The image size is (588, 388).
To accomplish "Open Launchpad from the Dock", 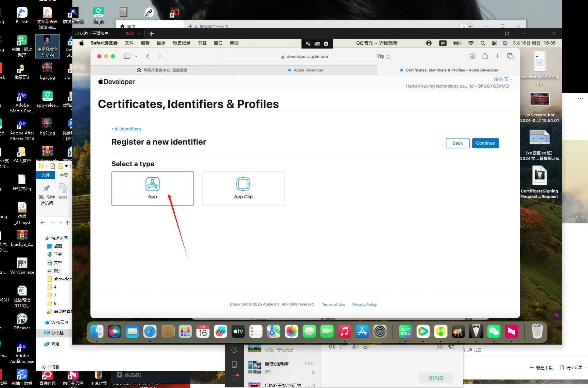I will [x=185, y=331].
